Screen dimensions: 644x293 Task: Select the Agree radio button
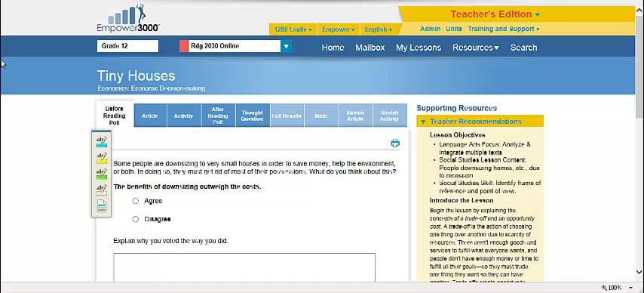[x=136, y=201]
